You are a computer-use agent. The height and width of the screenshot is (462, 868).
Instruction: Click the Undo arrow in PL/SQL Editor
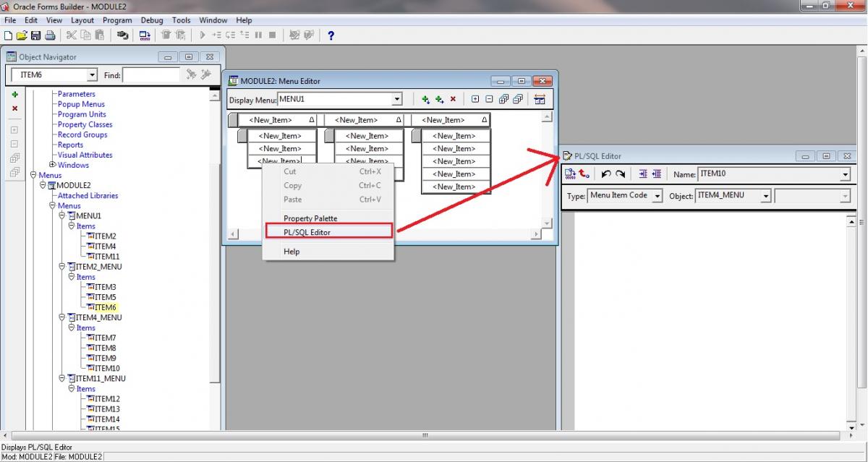coord(606,174)
